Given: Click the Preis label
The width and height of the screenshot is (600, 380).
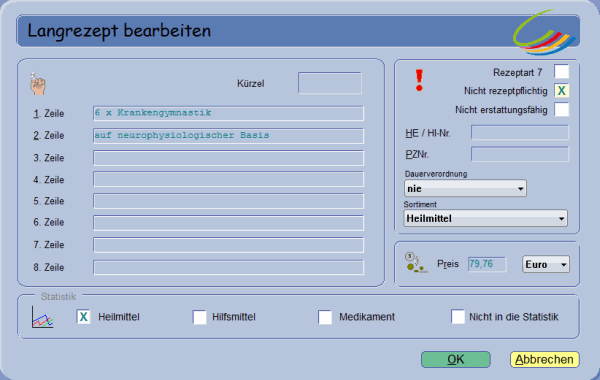Looking at the screenshot, I should pyautogui.click(x=448, y=264).
